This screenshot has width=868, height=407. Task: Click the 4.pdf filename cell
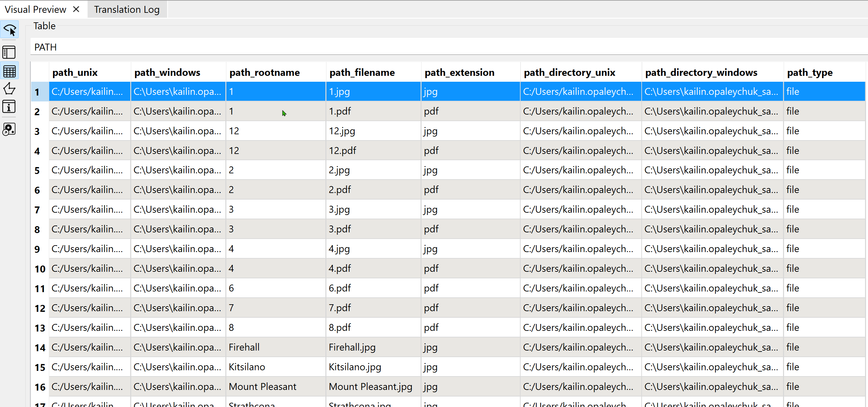(373, 268)
